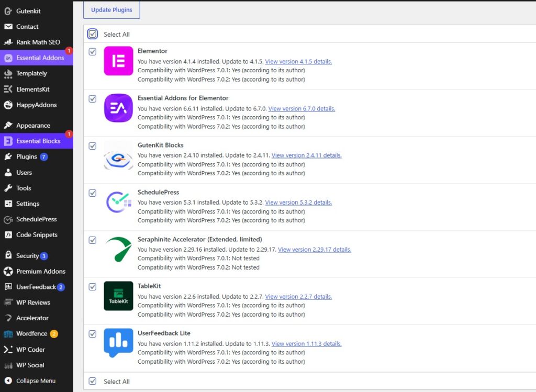Uncheck Essential Addons for Elementor checkbox
The height and width of the screenshot is (392, 536).
pyautogui.click(x=92, y=99)
